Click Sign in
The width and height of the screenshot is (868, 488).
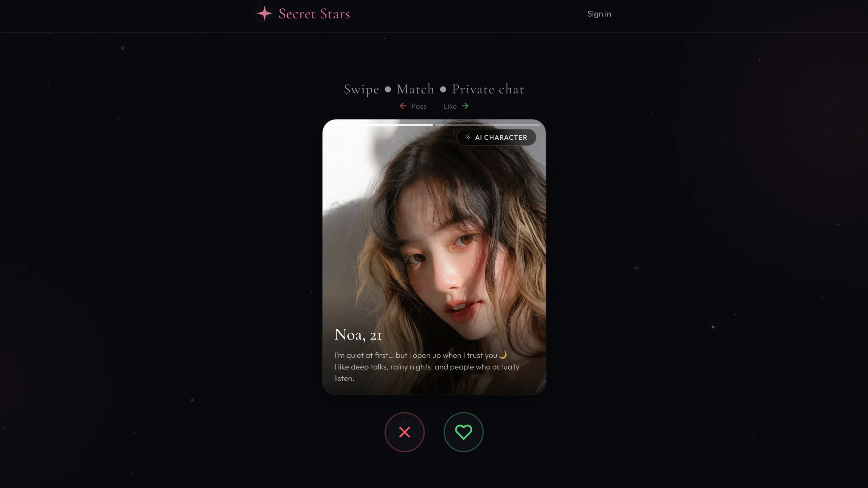[599, 14]
